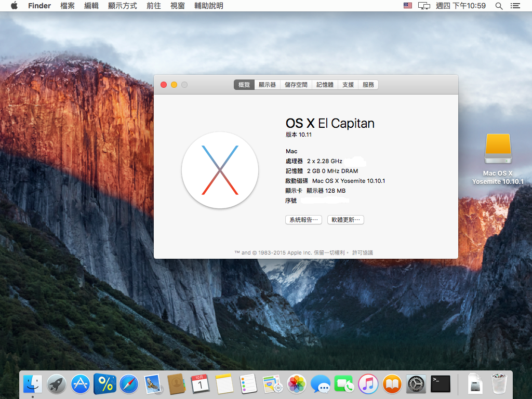Switch to the 服務 tab
This screenshot has height=399, width=532.
click(368, 85)
